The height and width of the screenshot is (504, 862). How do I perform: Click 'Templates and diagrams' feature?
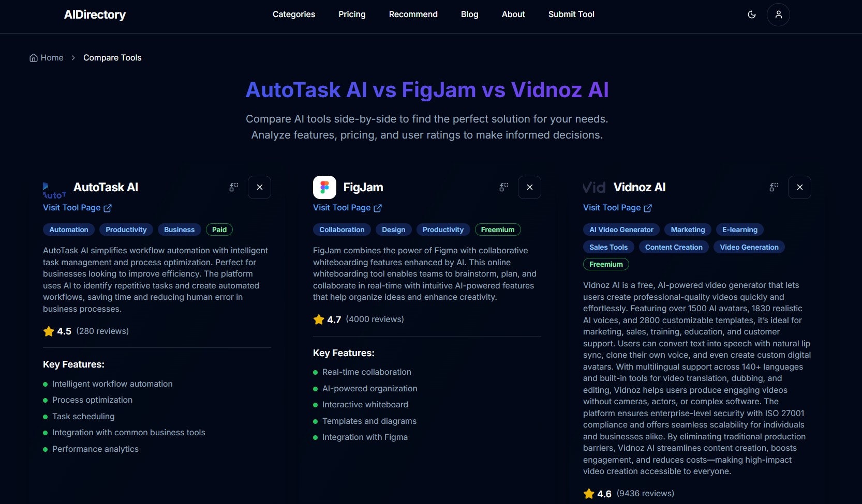coord(369,421)
